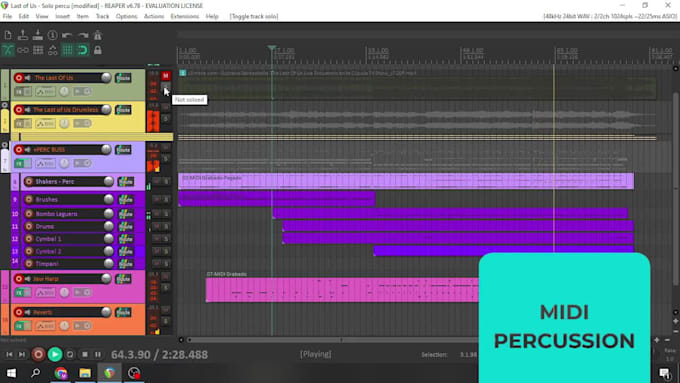Open Route on The Last of Us Drumless track
Image resolution: width=680 pixels, height=383 pixels.
click(x=123, y=110)
